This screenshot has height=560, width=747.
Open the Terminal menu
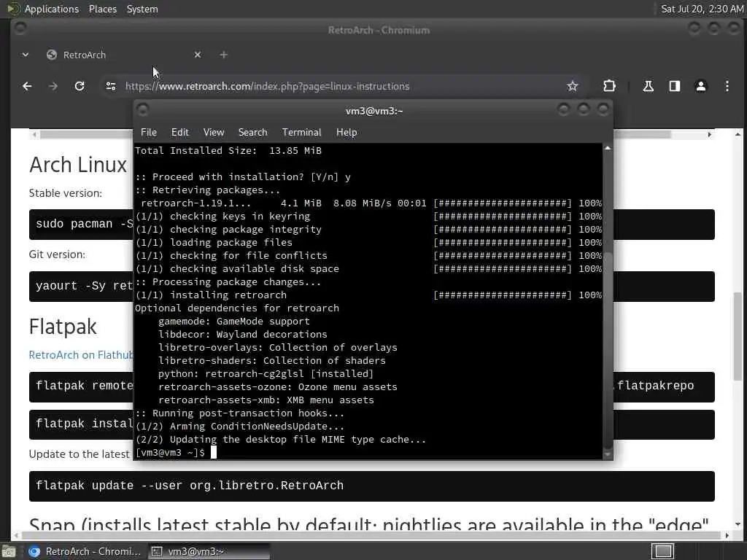[301, 133]
